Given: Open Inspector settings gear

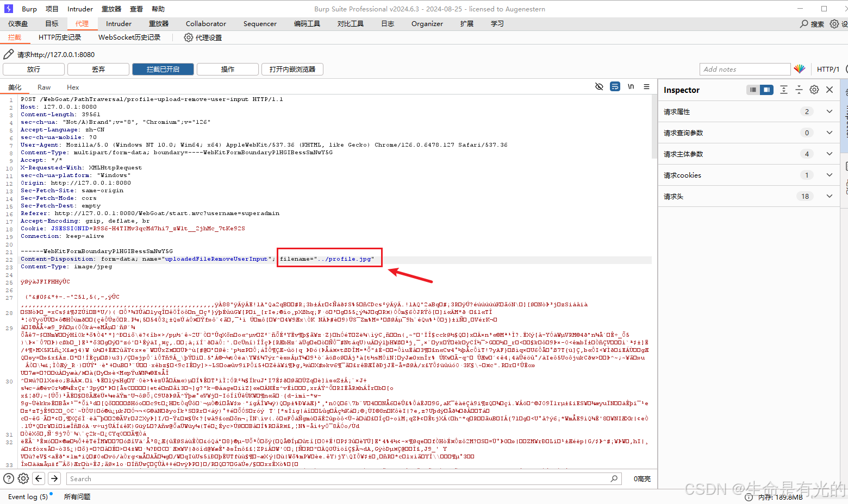Looking at the screenshot, I should click(x=814, y=90).
